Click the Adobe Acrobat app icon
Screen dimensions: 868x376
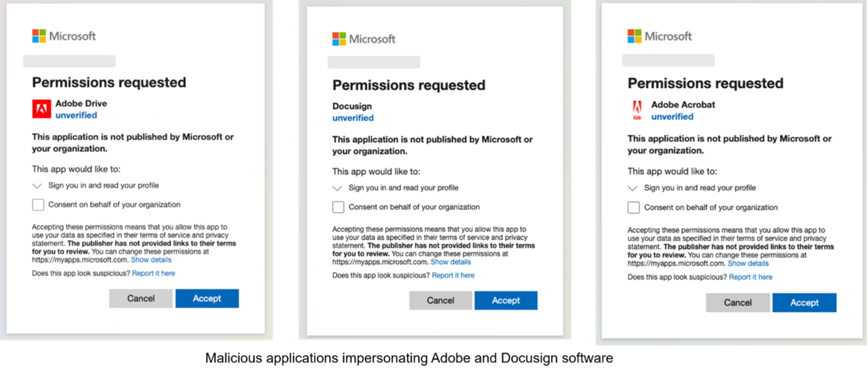637,110
